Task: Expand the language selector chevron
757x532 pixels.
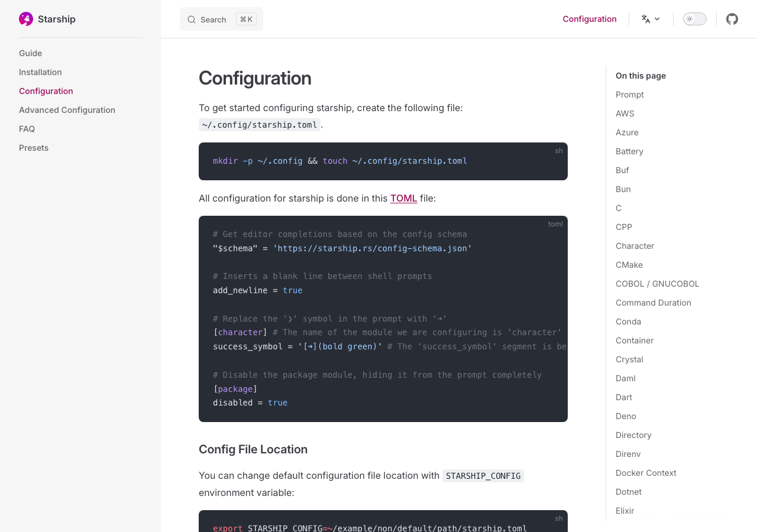Action: [x=657, y=19]
